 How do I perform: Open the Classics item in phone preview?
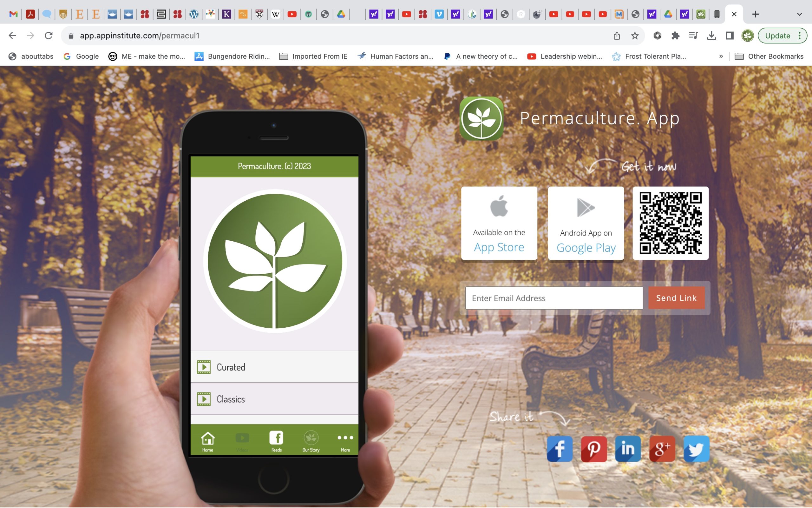(274, 399)
